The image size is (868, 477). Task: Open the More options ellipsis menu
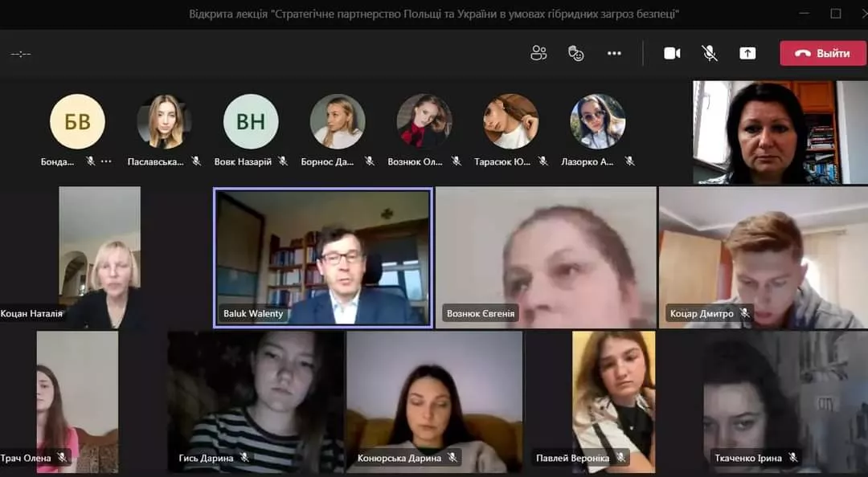(x=615, y=53)
